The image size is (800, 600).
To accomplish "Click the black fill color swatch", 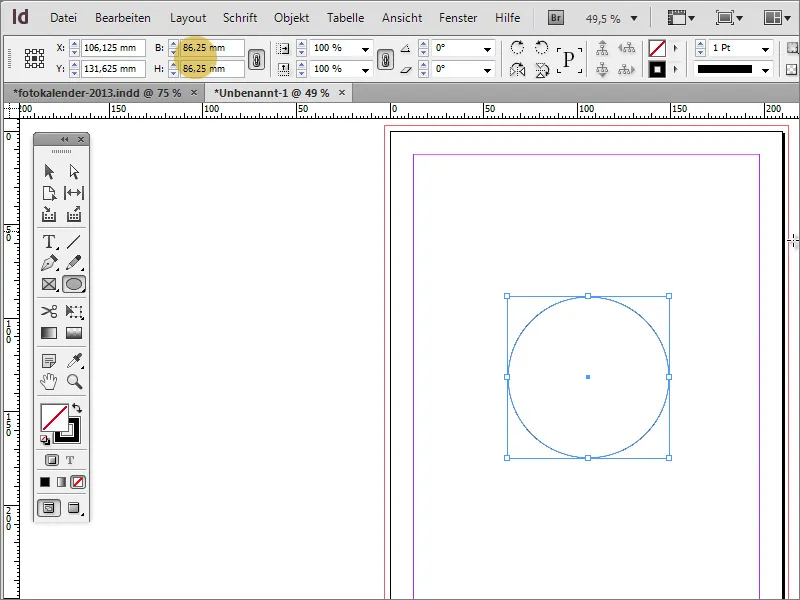I will pos(44,481).
